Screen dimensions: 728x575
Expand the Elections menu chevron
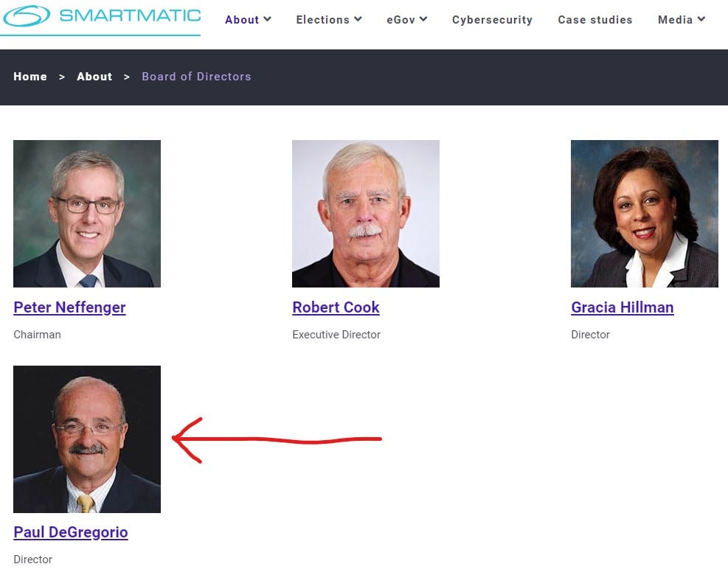(358, 19)
